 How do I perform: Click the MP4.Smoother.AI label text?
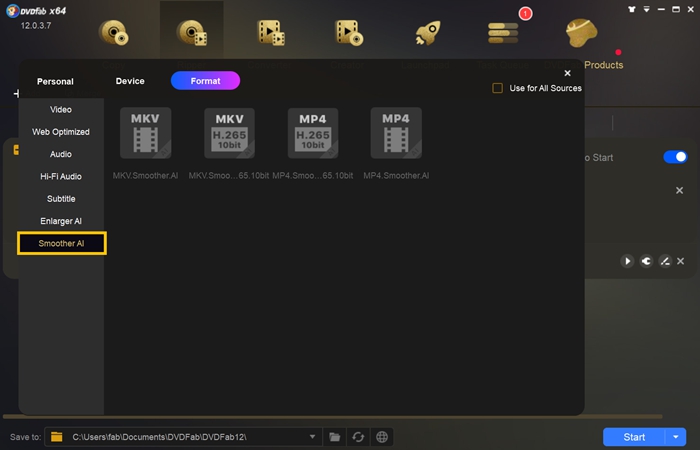pyautogui.click(x=396, y=176)
